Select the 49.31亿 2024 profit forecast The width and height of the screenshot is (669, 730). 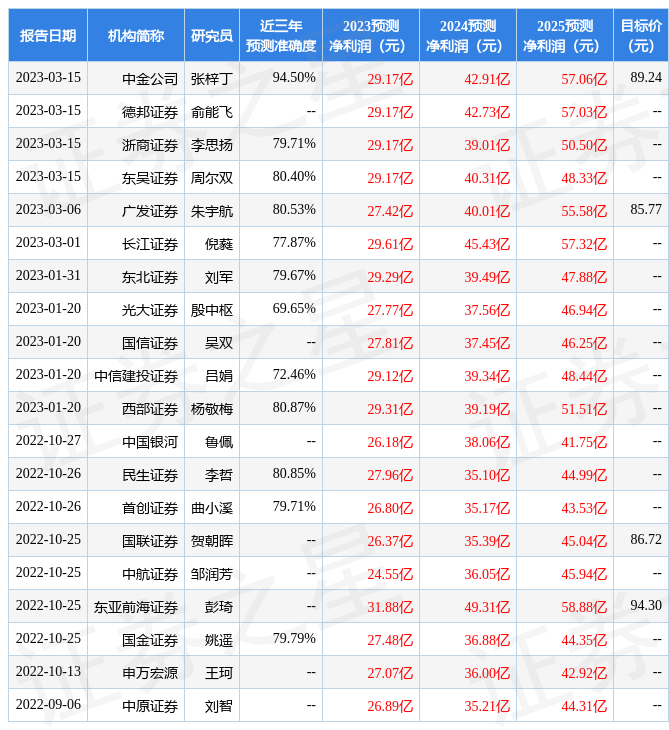(x=487, y=606)
